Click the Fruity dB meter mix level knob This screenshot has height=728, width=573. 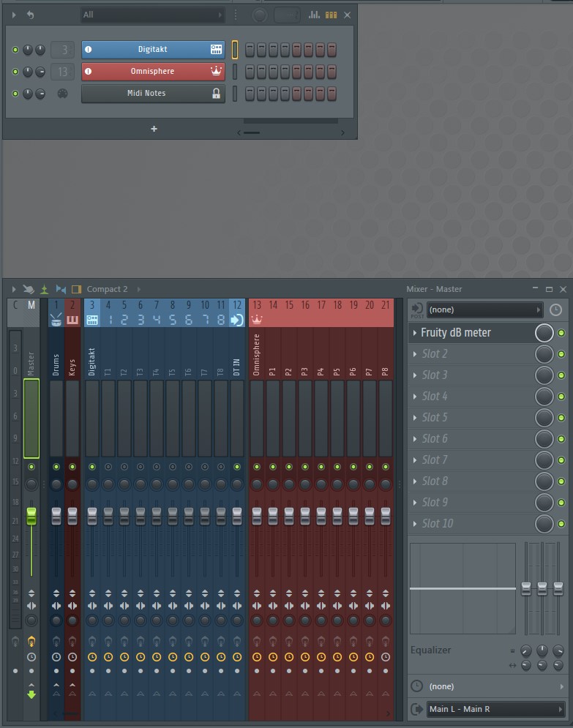coord(544,333)
